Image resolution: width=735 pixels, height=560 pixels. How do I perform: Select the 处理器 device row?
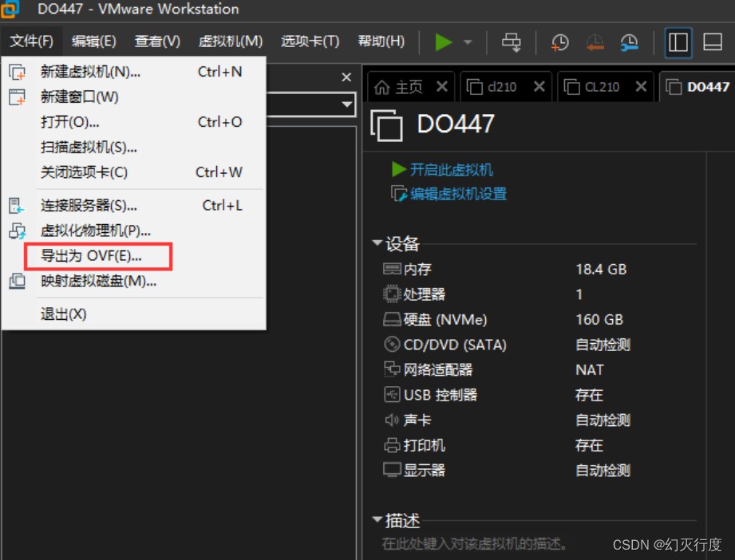539,294
